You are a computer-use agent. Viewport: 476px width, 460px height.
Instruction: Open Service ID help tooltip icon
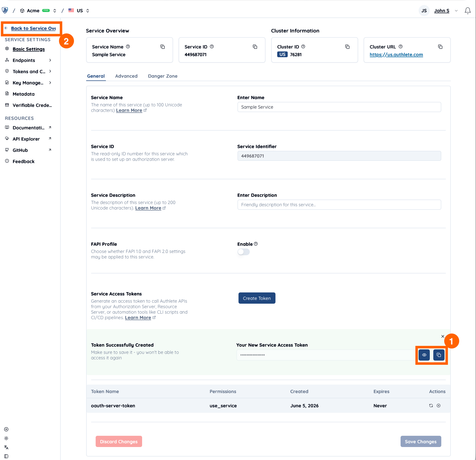[x=212, y=46]
